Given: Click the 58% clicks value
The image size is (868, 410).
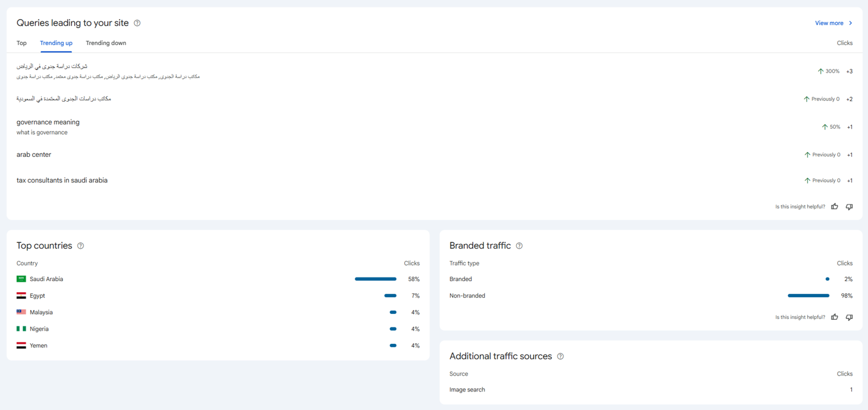Looking at the screenshot, I should point(414,279).
